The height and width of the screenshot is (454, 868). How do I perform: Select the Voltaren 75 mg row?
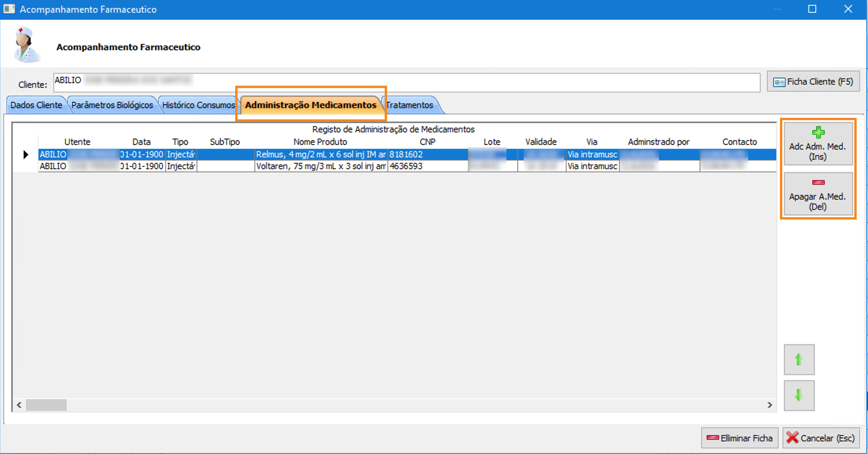click(x=320, y=166)
